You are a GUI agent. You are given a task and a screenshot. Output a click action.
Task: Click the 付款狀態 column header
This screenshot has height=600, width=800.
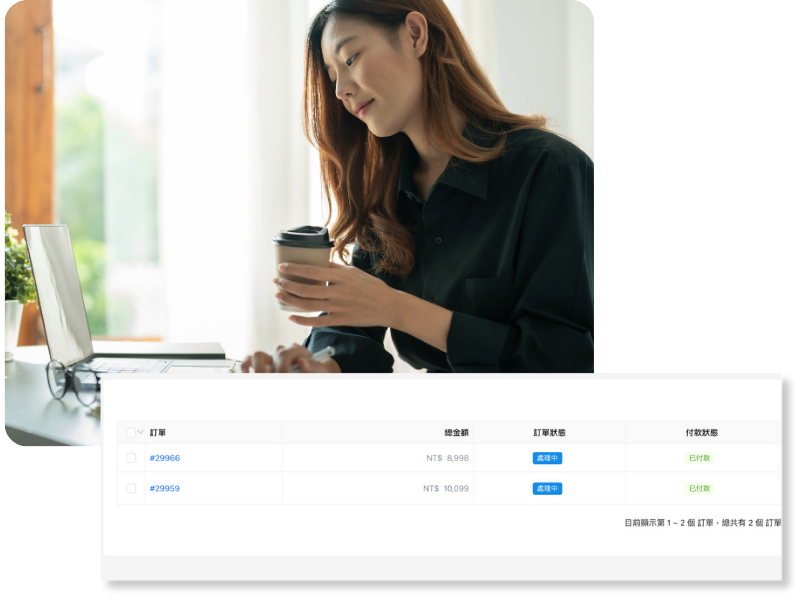pos(702,433)
